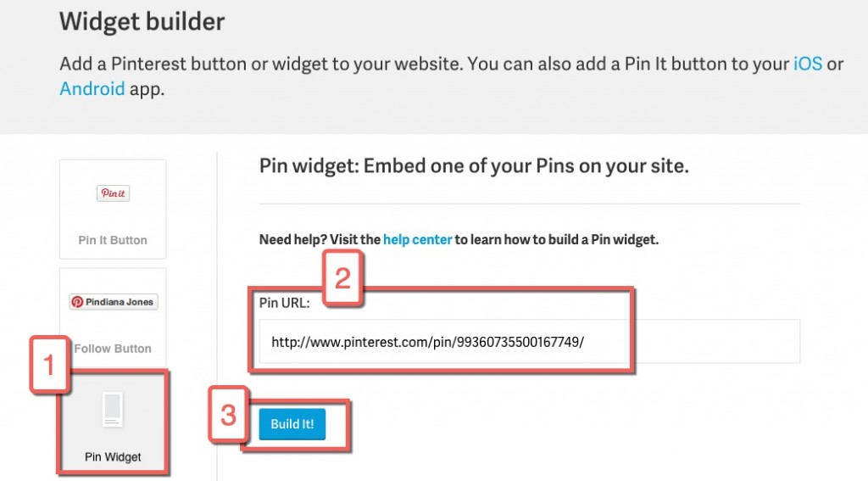Image resolution: width=868 pixels, height=481 pixels.
Task: Select the Pin Widget label text
Action: coord(113,457)
